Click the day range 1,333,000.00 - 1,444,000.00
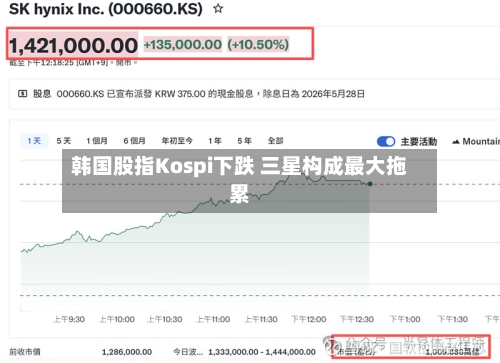 click(x=262, y=352)
